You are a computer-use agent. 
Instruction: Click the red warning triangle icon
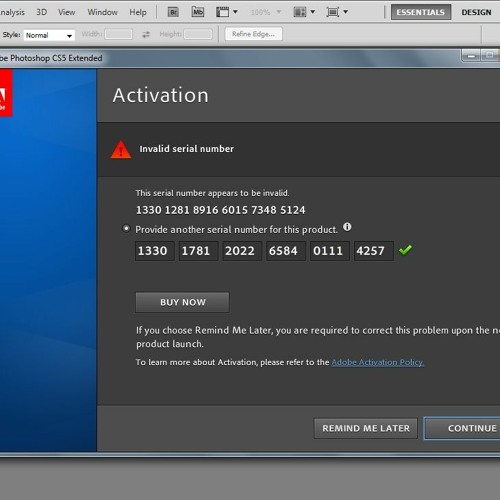click(x=121, y=149)
